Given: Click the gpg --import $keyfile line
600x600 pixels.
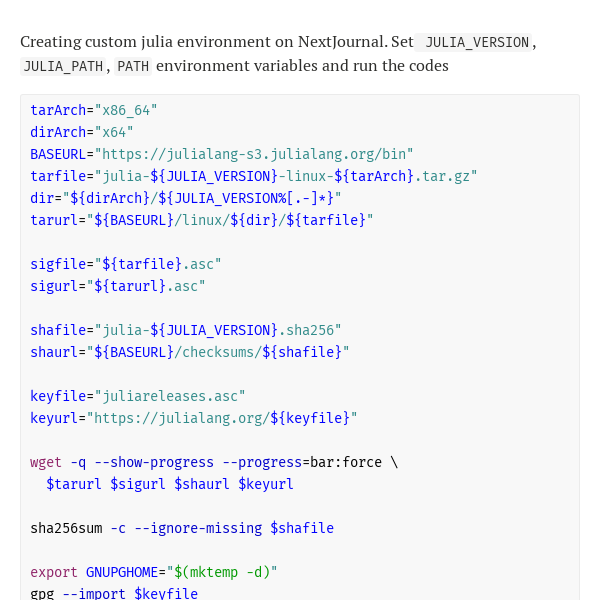Looking at the screenshot, I should click(x=114, y=593).
